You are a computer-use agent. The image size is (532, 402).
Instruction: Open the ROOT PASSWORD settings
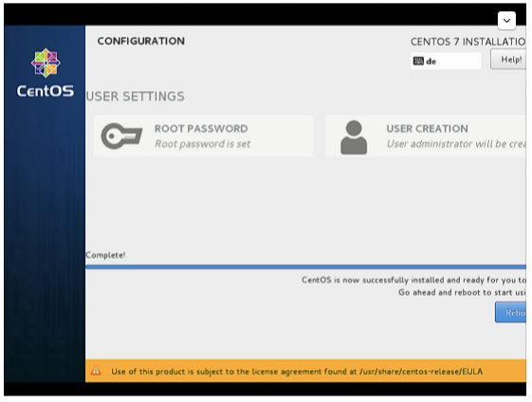click(203, 136)
